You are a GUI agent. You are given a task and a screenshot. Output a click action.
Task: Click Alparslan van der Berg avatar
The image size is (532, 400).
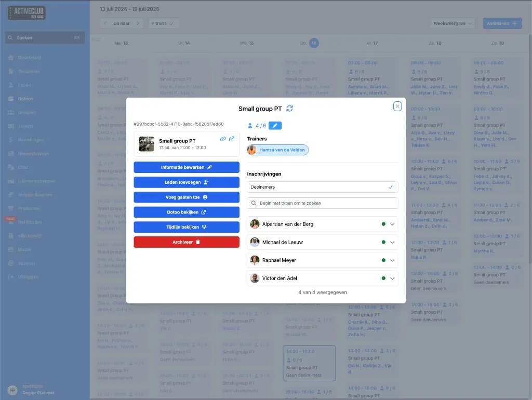(255, 224)
